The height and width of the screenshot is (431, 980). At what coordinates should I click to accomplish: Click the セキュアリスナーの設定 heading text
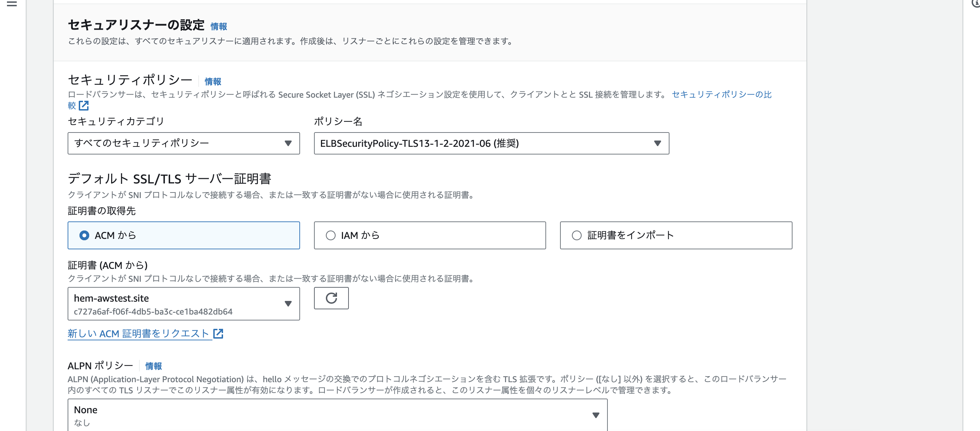tap(136, 25)
